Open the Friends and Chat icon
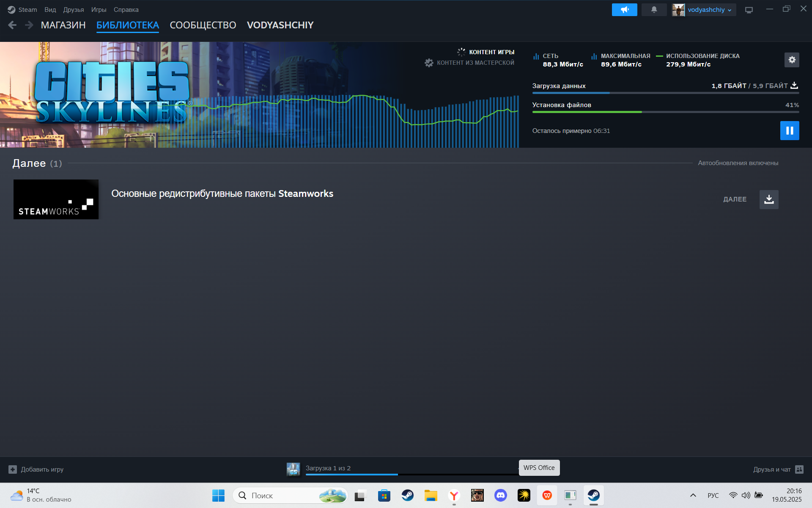Viewport: 812px width, 508px height. click(x=799, y=469)
